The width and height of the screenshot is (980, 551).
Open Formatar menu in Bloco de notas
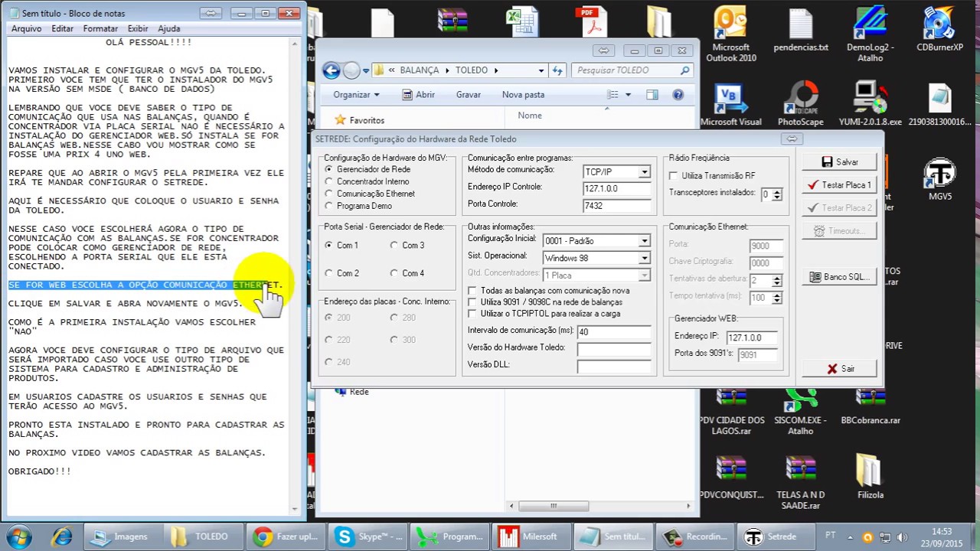click(100, 28)
